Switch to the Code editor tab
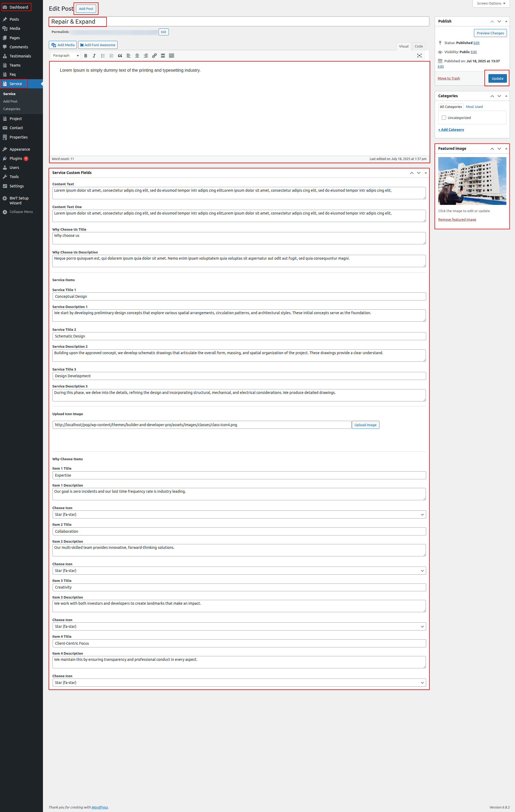 (x=419, y=46)
